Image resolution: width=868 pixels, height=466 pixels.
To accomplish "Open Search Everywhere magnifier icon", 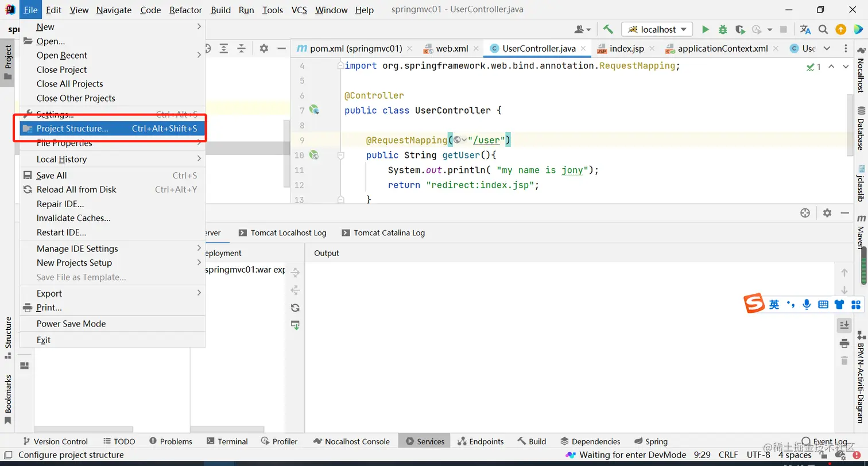I will [823, 29].
